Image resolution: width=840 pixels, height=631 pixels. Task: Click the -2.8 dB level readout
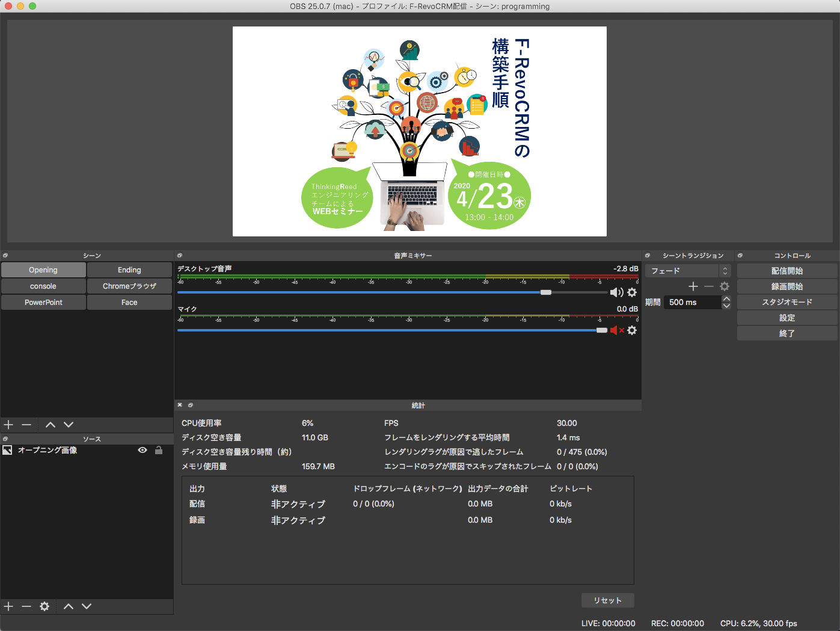coord(625,269)
